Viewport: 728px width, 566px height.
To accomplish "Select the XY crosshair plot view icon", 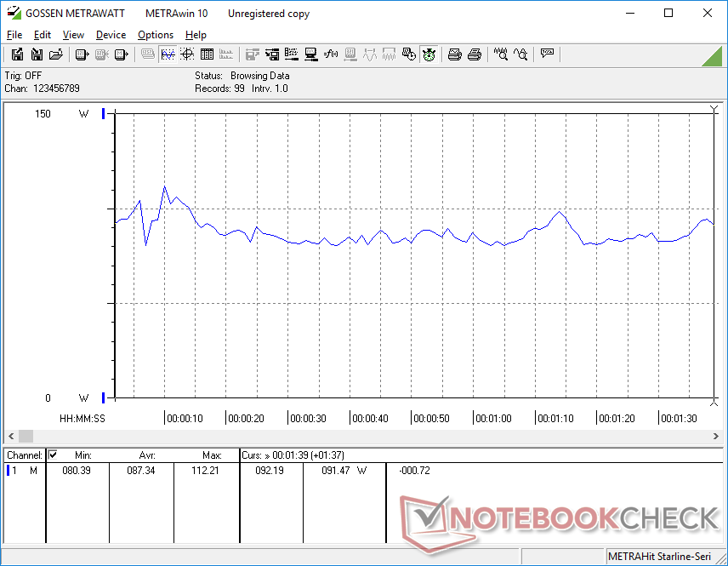I will point(187,54).
